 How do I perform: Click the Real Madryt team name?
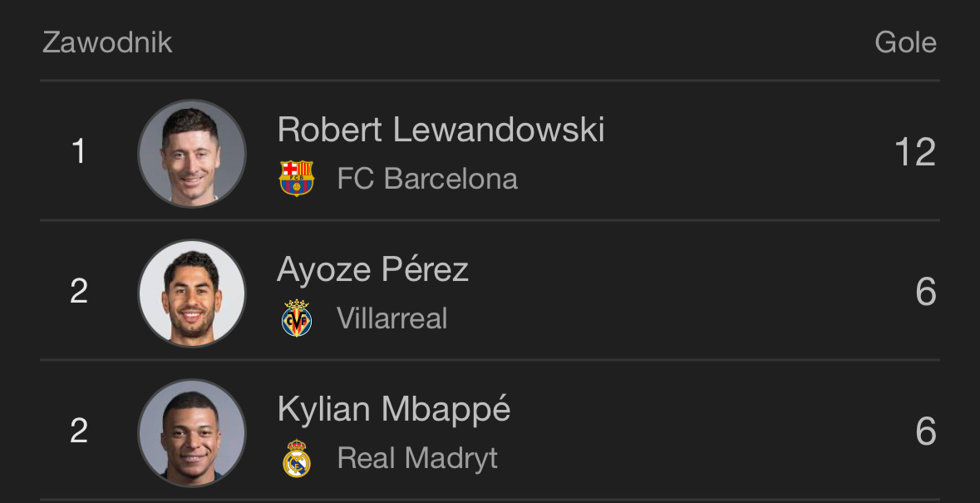pos(417,458)
